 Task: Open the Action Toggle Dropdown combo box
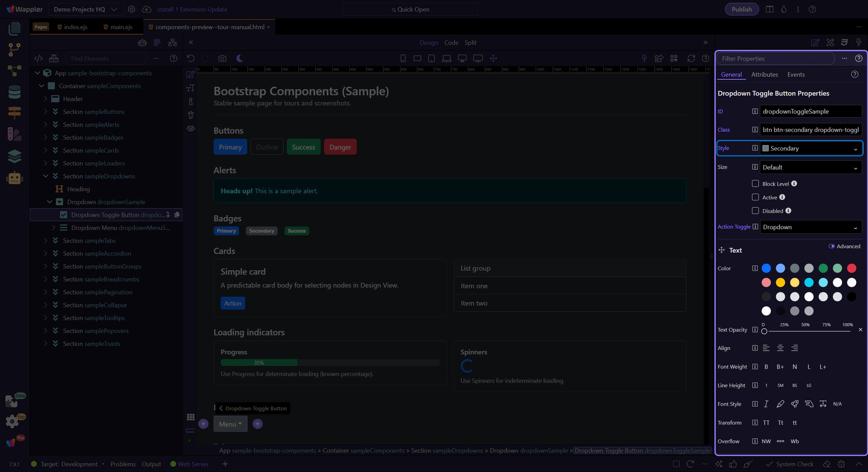(x=811, y=227)
